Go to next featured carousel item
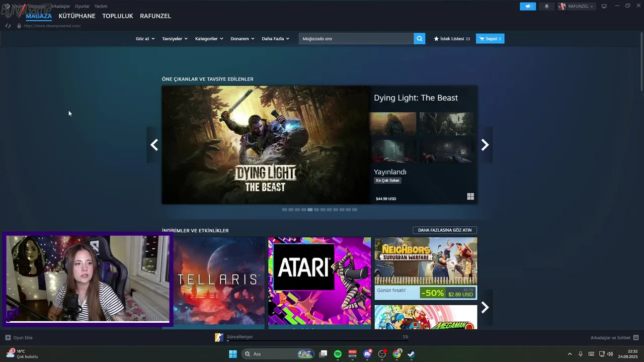 [485, 145]
